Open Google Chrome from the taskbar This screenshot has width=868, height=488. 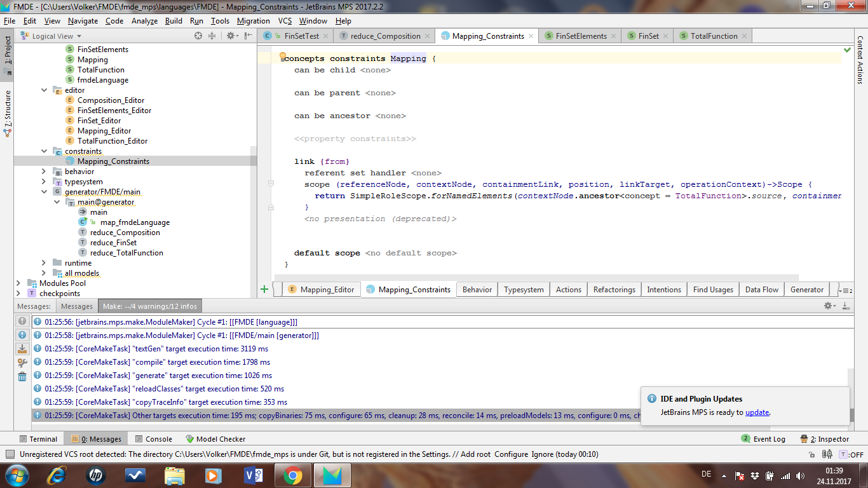tap(292, 475)
